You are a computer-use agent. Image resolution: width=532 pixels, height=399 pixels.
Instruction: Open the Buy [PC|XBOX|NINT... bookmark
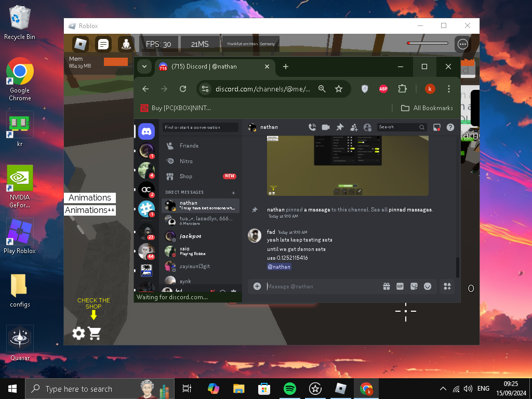[176, 108]
